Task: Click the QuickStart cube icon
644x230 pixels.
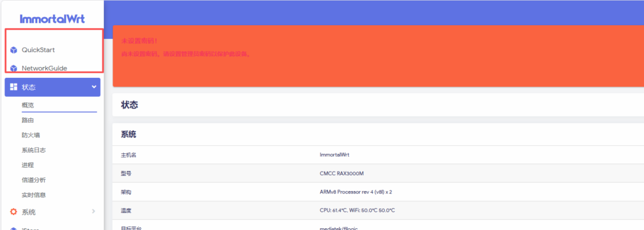Action: click(14, 50)
